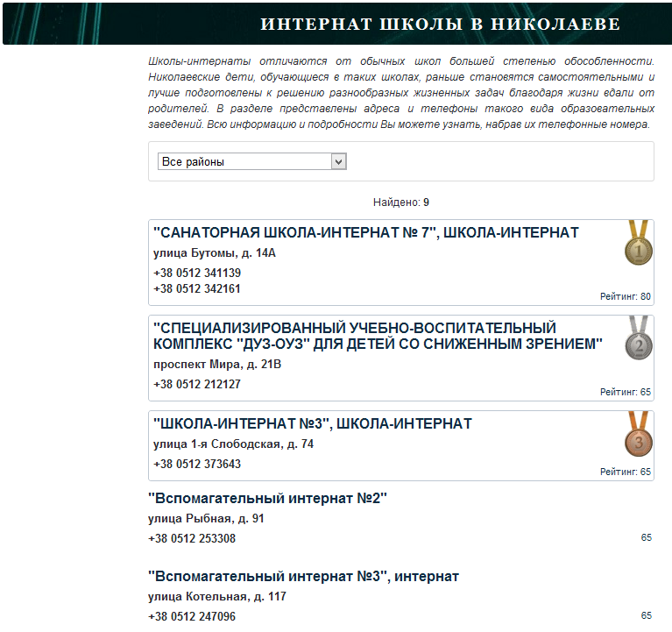672x632 pixels.
Task: Click rating 65 next to Вспомогательный интернат №2
Action: [x=647, y=537]
